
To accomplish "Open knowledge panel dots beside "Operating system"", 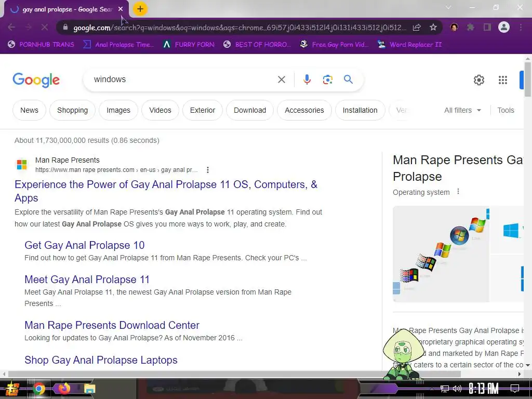I will [458, 191].
